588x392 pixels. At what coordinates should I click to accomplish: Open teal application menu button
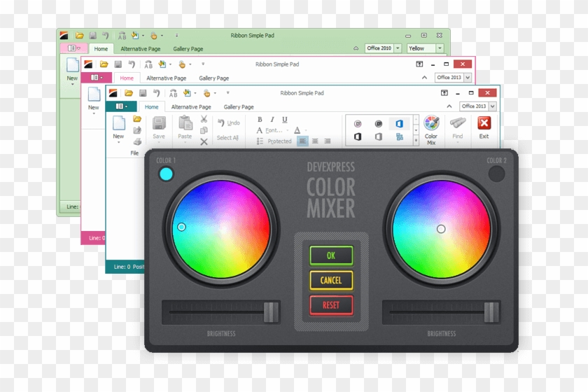[121, 106]
